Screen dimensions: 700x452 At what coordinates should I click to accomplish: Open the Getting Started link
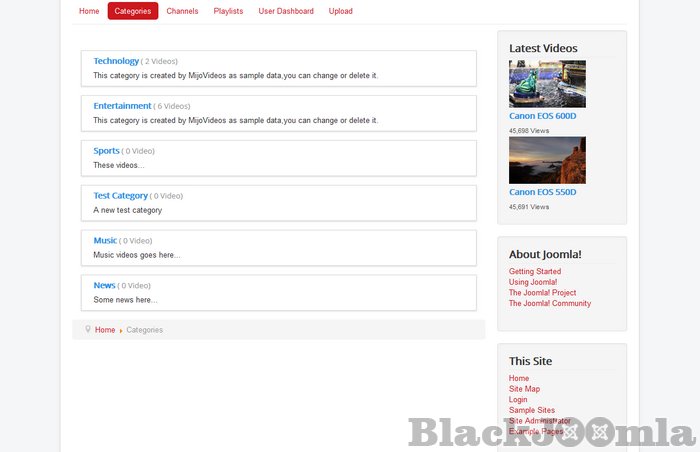(535, 271)
